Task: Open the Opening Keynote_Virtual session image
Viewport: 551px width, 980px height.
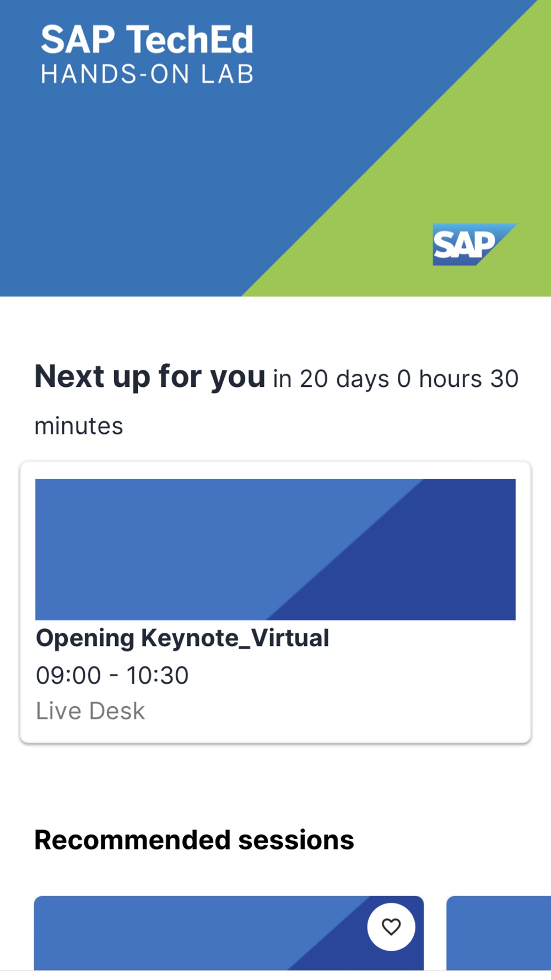Action: pos(275,550)
